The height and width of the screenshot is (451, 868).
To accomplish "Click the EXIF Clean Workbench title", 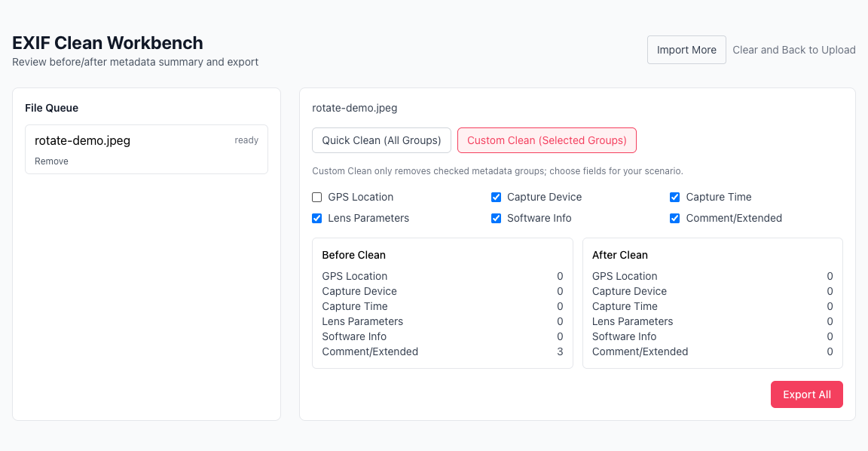I will point(108,43).
